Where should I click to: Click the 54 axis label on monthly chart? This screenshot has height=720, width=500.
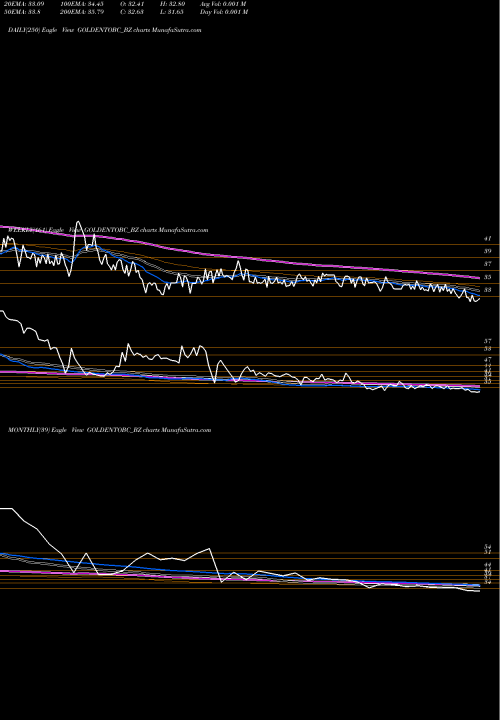488,547
